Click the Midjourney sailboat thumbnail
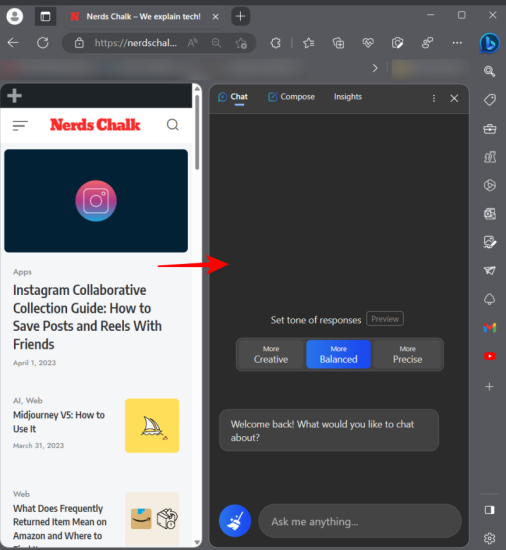 (x=152, y=425)
